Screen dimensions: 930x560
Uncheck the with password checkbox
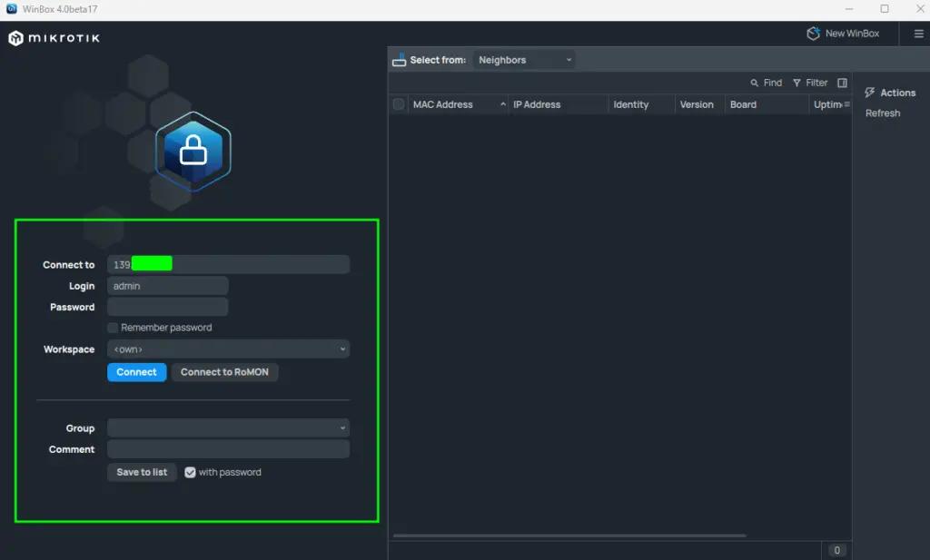(x=190, y=472)
